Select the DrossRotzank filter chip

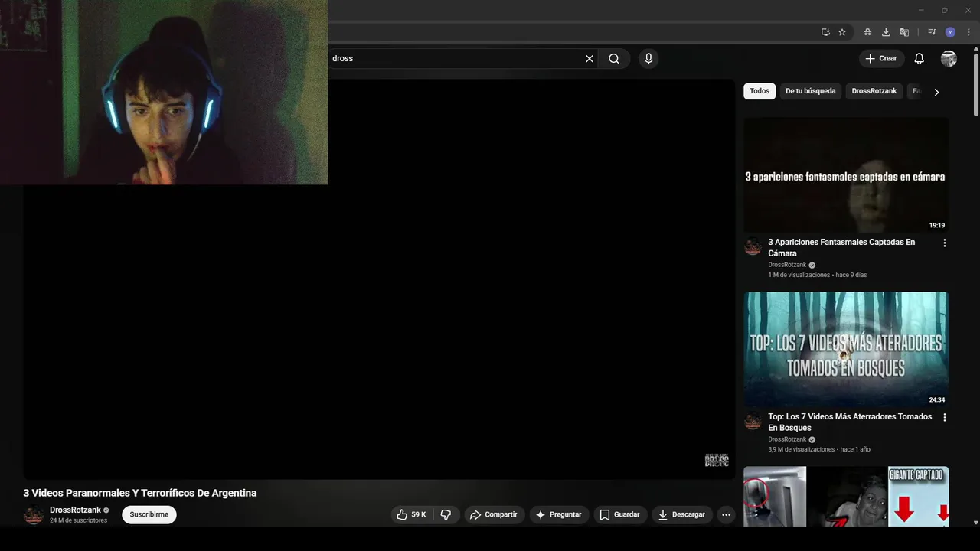(874, 91)
